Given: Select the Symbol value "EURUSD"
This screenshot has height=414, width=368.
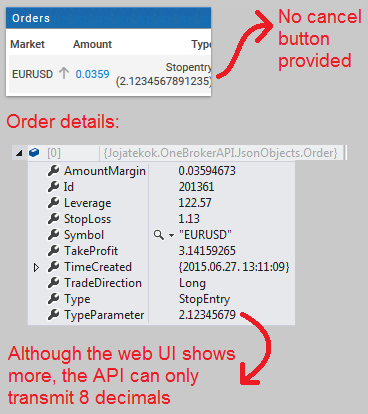Looking at the screenshot, I should click(205, 235).
